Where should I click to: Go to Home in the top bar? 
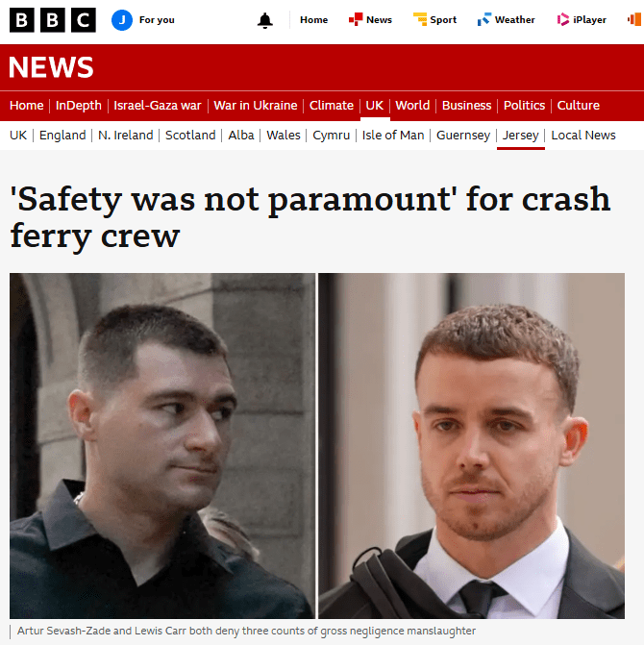[313, 20]
